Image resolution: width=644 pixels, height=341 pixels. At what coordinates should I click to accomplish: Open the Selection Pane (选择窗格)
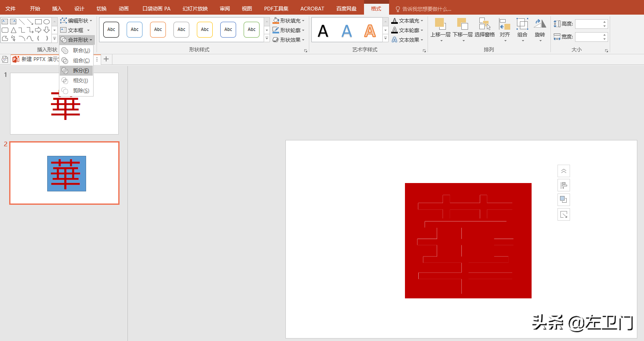[485, 28]
